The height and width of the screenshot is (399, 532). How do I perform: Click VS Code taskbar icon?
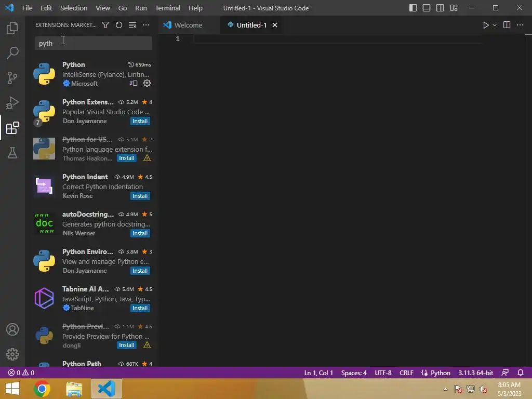pos(106,389)
